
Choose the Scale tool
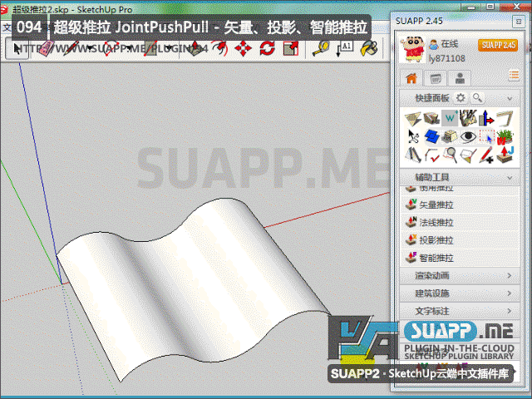pos(291,49)
